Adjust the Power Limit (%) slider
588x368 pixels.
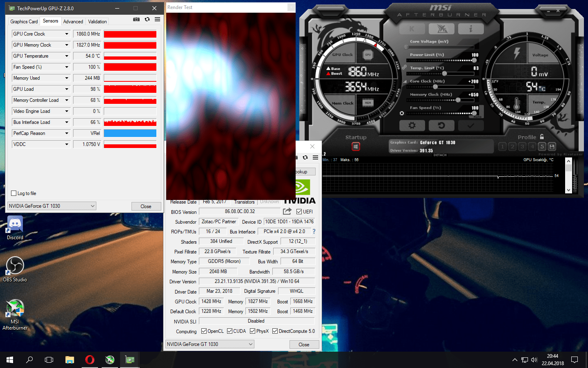coord(441,60)
